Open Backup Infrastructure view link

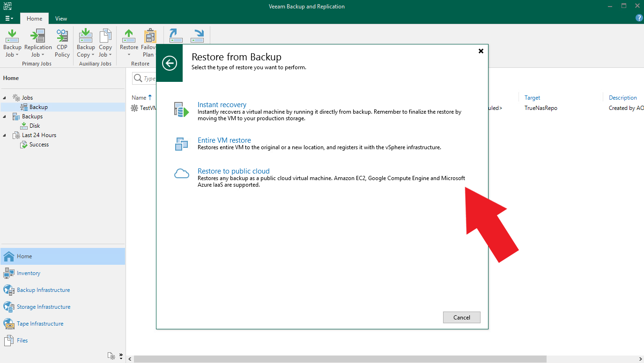pos(43,290)
